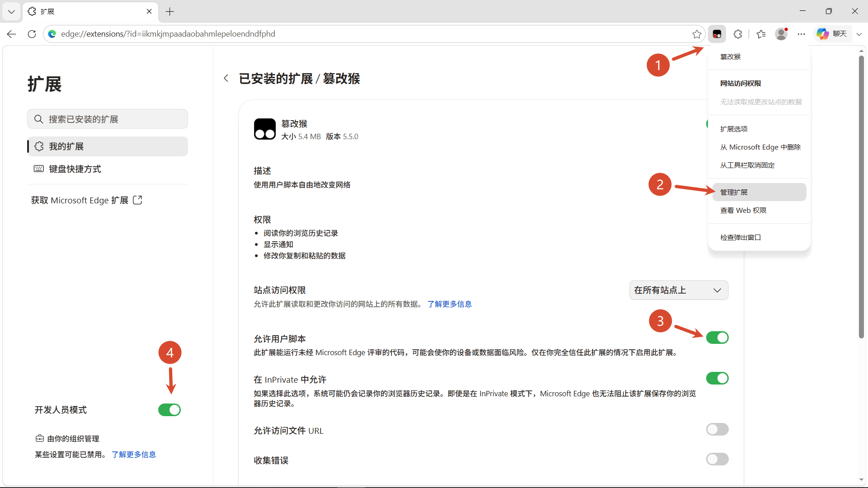Toggle 允许用户脚本 switch
The width and height of the screenshot is (868, 488).
[717, 338]
